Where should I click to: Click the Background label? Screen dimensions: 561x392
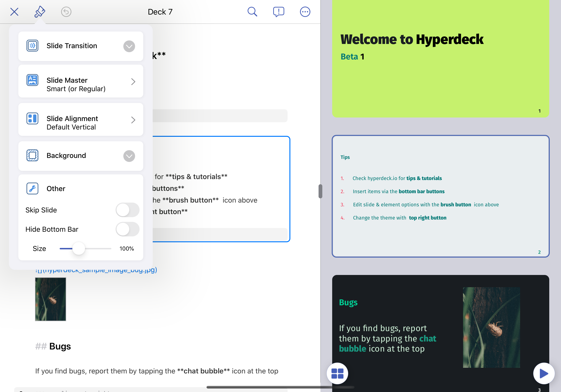(x=66, y=155)
